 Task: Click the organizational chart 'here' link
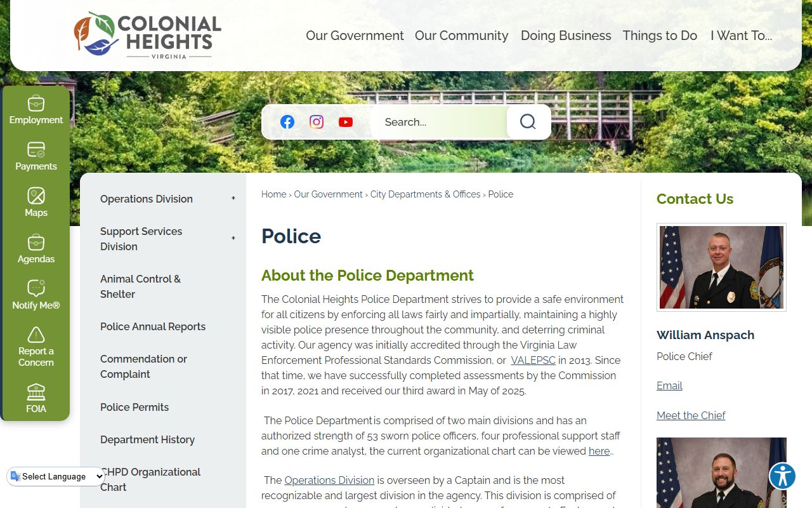click(x=599, y=451)
